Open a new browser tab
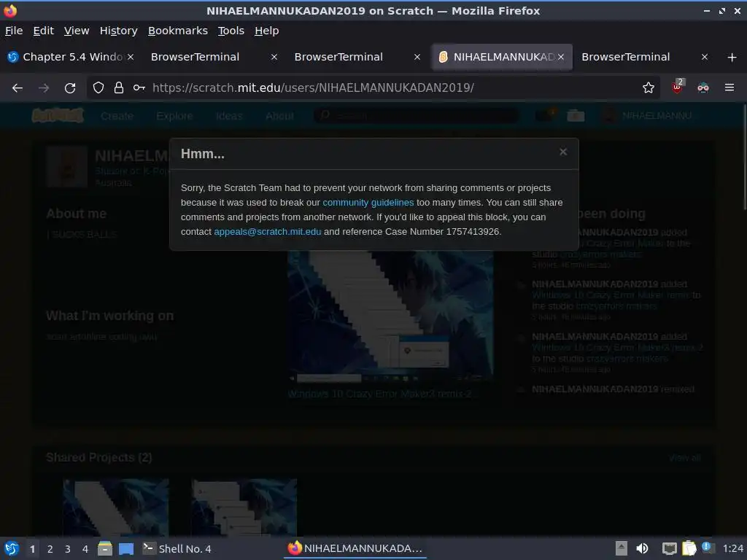This screenshot has height=560, width=747. pyautogui.click(x=732, y=57)
